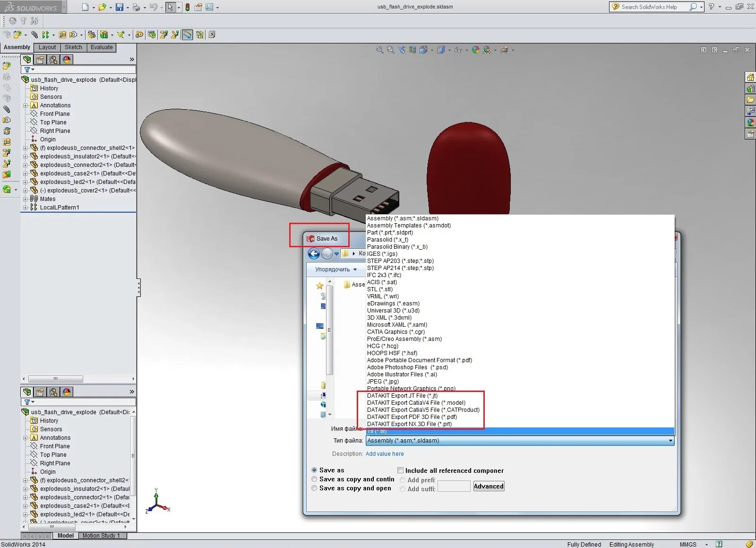Open the Apply Scene dropdown arrow in view toolbar
This screenshot has height=548, width=756.
(x=495, y=50)
